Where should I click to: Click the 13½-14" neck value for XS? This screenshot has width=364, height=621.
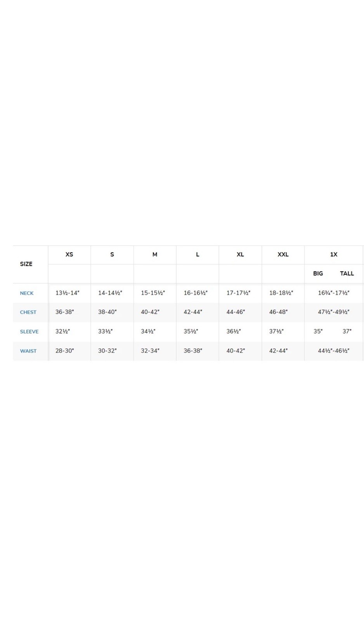pos(67,293)
